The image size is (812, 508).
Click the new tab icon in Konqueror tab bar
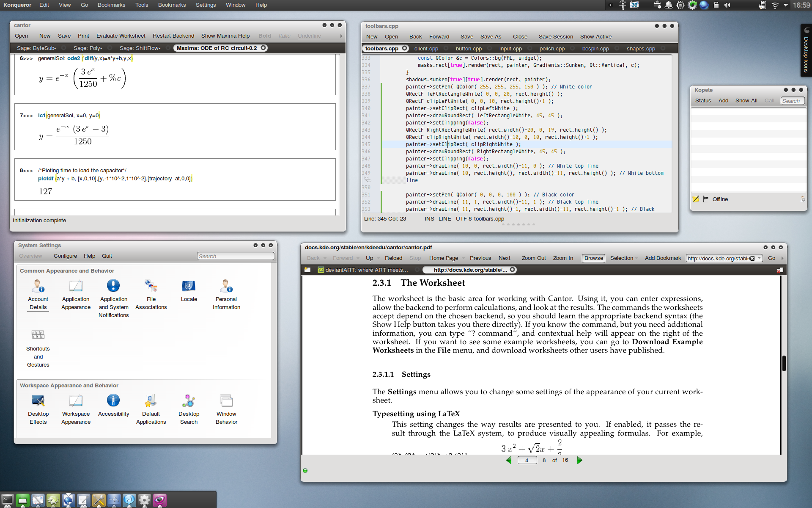307,270
